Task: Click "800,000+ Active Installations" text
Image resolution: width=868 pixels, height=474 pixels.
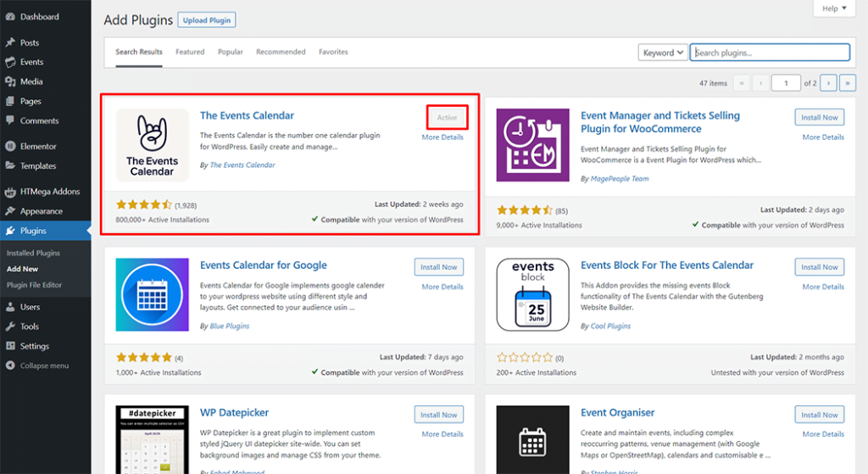Action: pos(162,220)
